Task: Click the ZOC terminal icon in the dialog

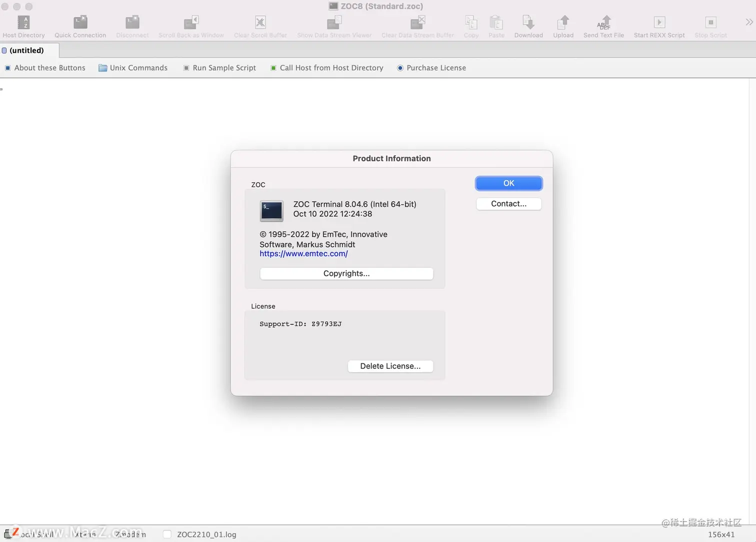Action: tap(271, 211)
